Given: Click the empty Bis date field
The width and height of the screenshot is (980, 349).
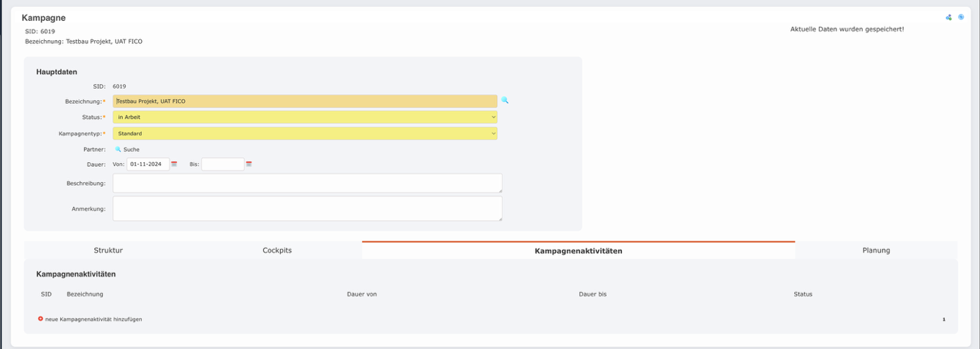Looking at the screenshot, I should [222, 164].
